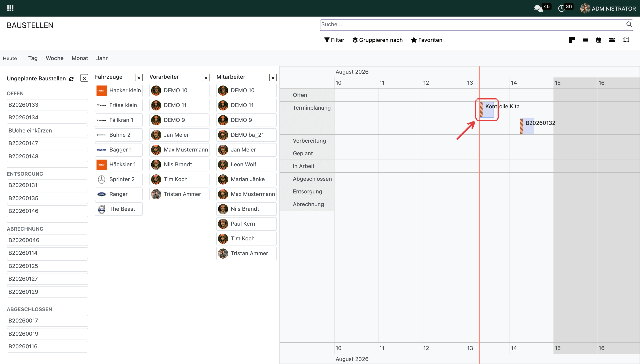Select the Bagger 1 vehicle

(119, 150)
